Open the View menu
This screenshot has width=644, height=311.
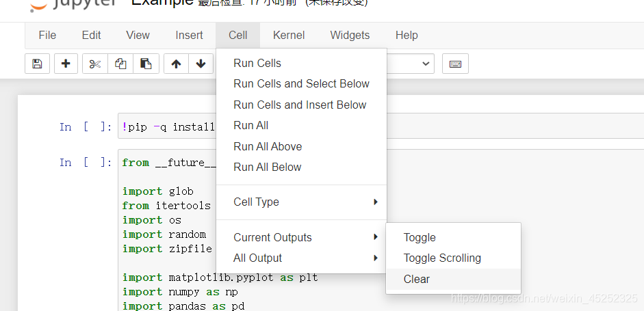tap(138, 36)
